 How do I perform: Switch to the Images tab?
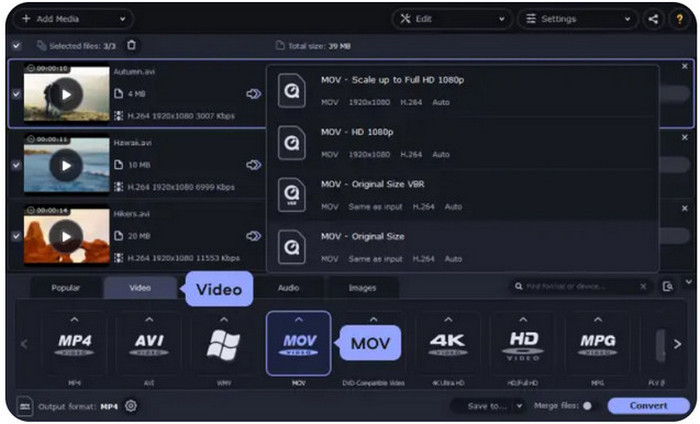[x=362, y=288]
